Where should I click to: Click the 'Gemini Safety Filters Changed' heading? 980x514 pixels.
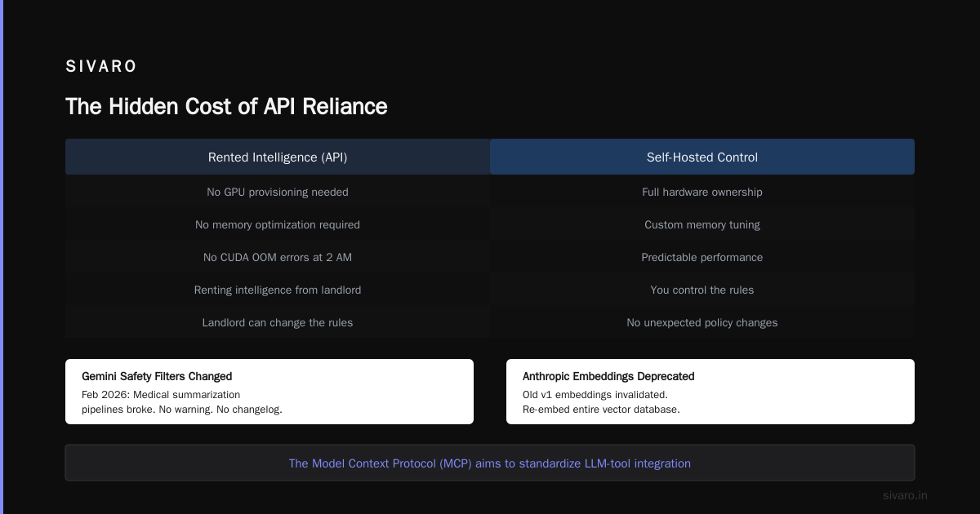click(157, 376)
